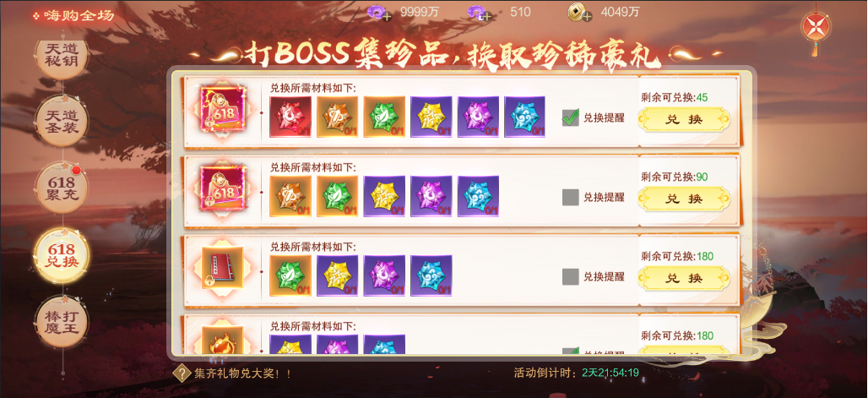Click 兑换 button for the 45-remaining reward
This screenshot has height=398, width=868.
(x=684, y=119)
